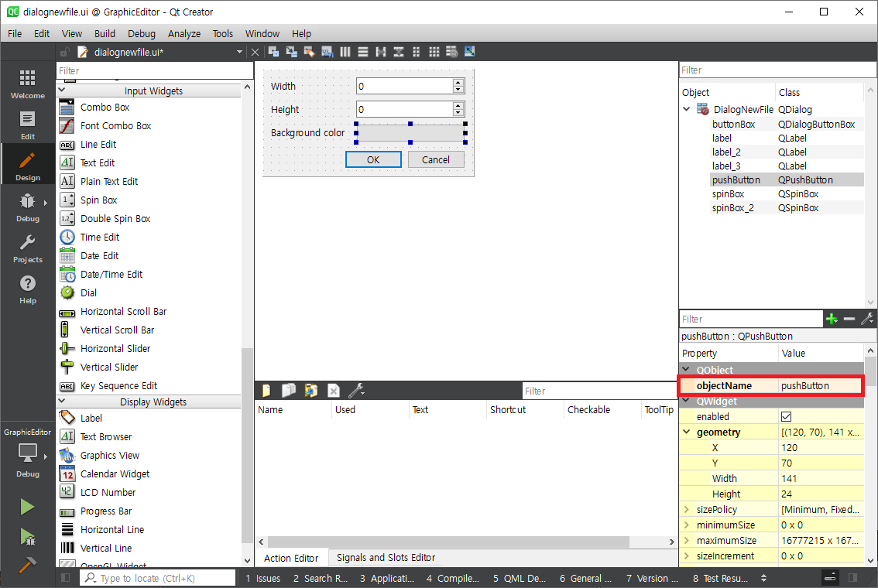Click Delete action icon in Action Editor
Image resolution: width=878 pixels, height=588 pixels.
333,391
